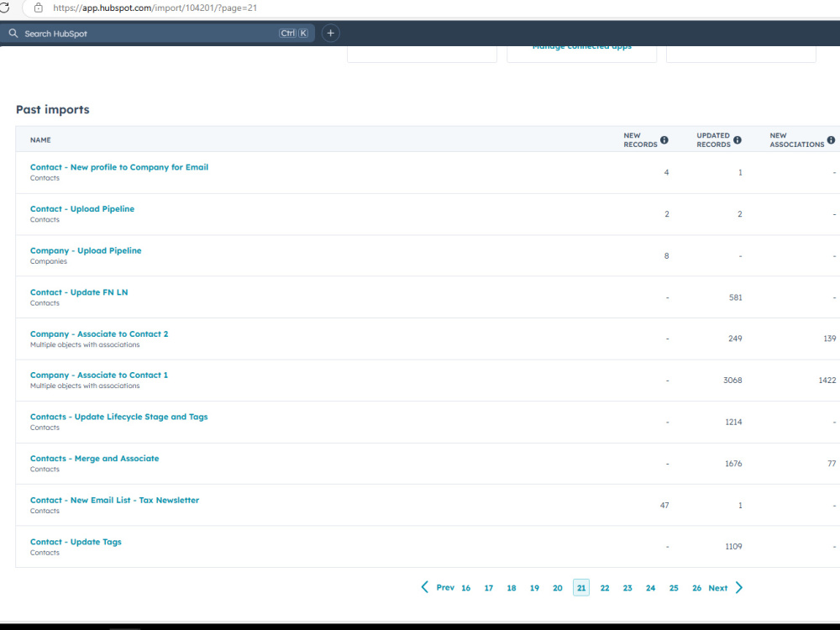The width and height of the screenshot is (840, 630).
Task: Click 'Companies' label under Company - Upload Pipeline
Action: pos(48,261)
